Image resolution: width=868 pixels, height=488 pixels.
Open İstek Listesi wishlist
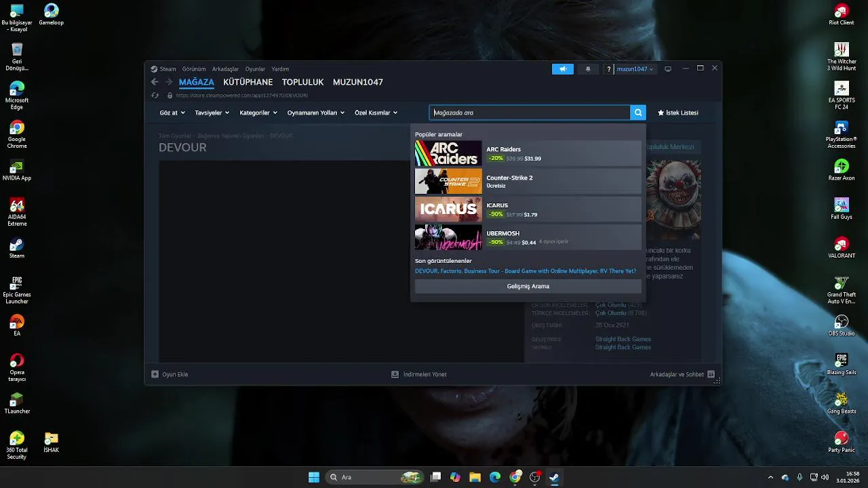[677, 113]
